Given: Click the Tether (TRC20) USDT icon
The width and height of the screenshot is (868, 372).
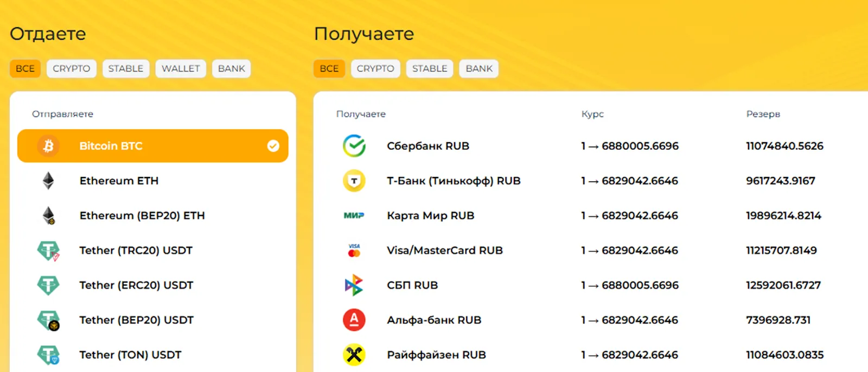Looking at the screenshot, I should (x=48, y=250).
